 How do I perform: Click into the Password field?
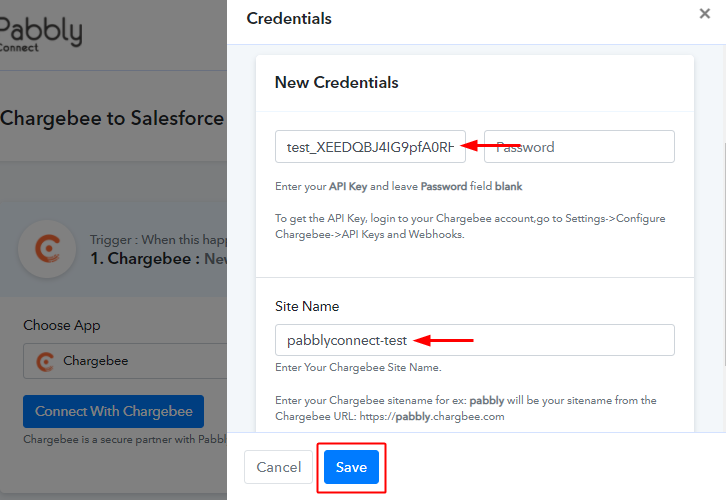click(x=579, y=147)
